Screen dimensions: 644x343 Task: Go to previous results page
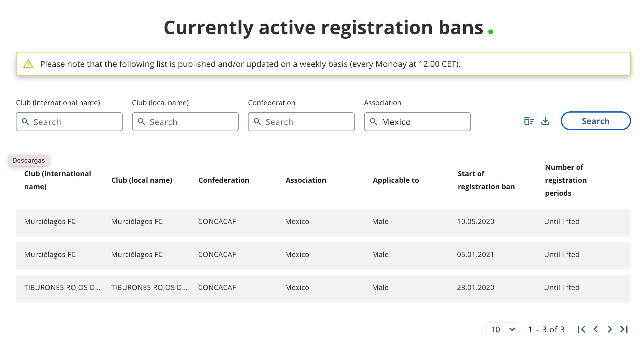point(596,329)
